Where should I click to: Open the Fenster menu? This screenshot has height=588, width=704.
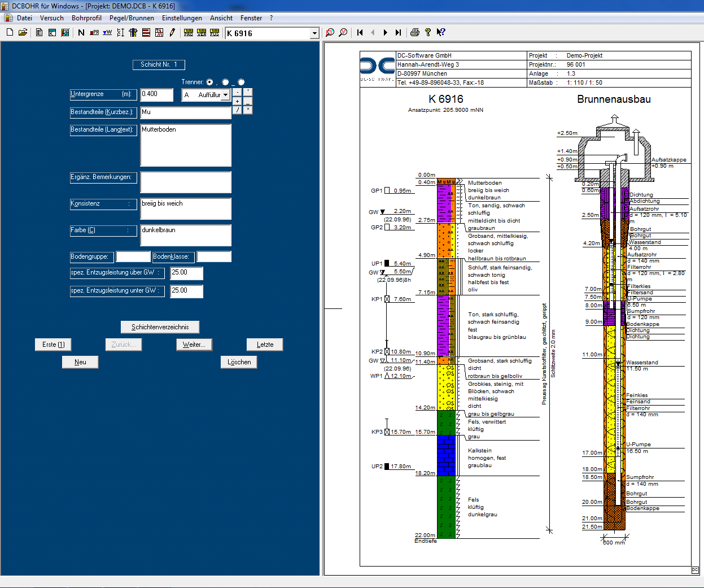[251, 18]
